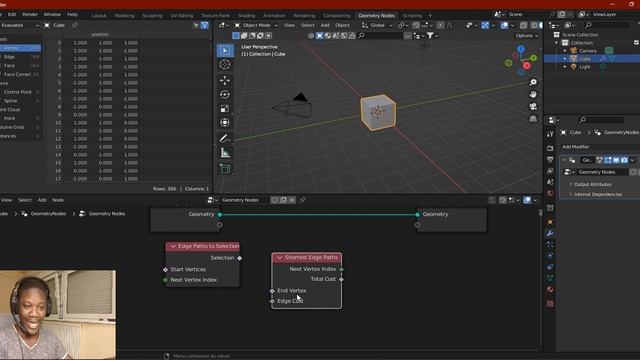The width and height of the screenshot is (640, 360).
Task: Open the Evaluated dropdown in spreadsheet
Action: pos(20,25)
